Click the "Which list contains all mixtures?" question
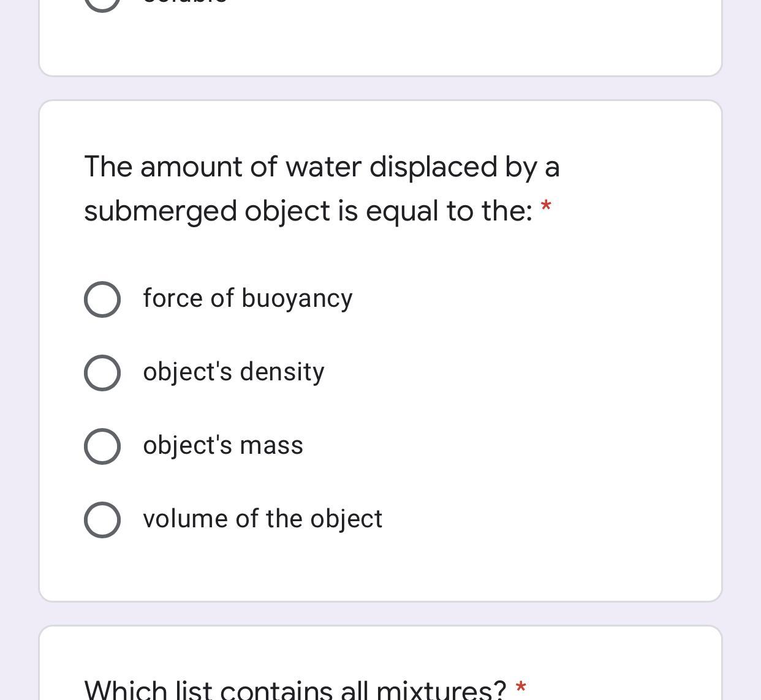Screen dimensions: 761x700 (295, 690)
